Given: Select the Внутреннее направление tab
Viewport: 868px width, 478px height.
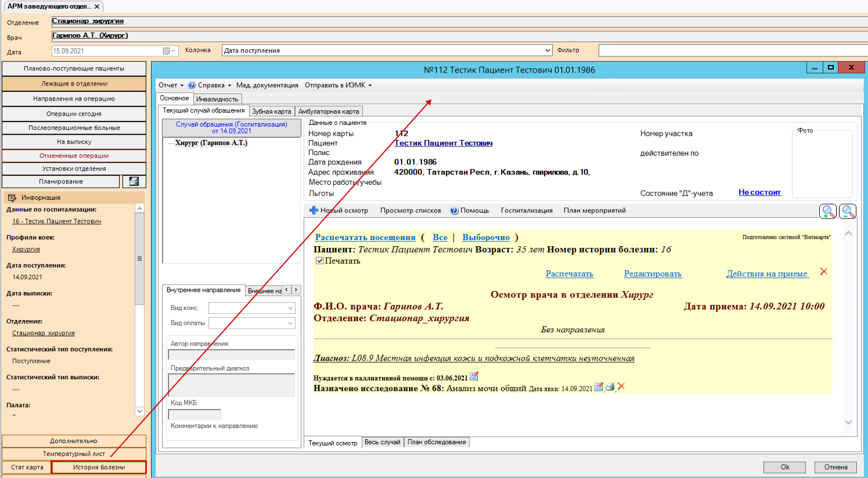Looking at the screenshot, I should (203, 290).
